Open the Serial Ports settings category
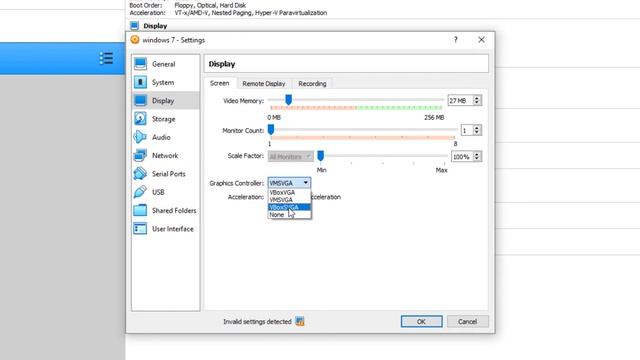The height and width of the screenshot is (360, 640). [x=165, y=174]
